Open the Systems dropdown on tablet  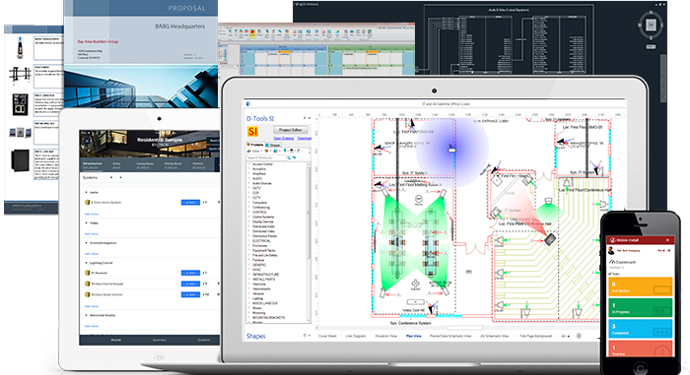tap(111, 177)
